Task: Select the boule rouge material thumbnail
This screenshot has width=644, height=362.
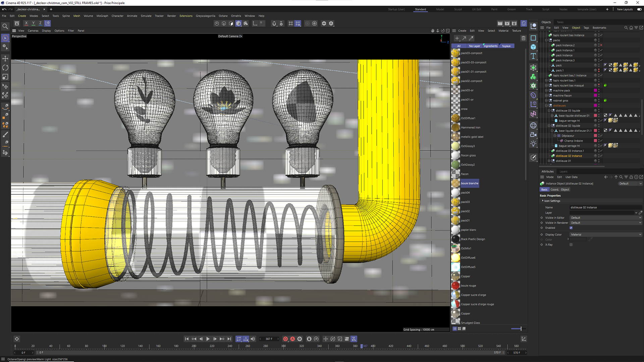Action: [x=455, y=286]
